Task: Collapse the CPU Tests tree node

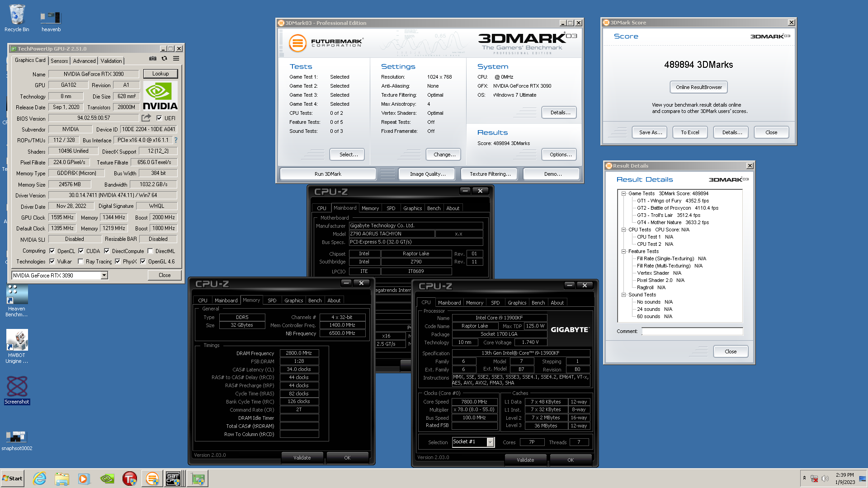Action: click(x=623, y=230)
